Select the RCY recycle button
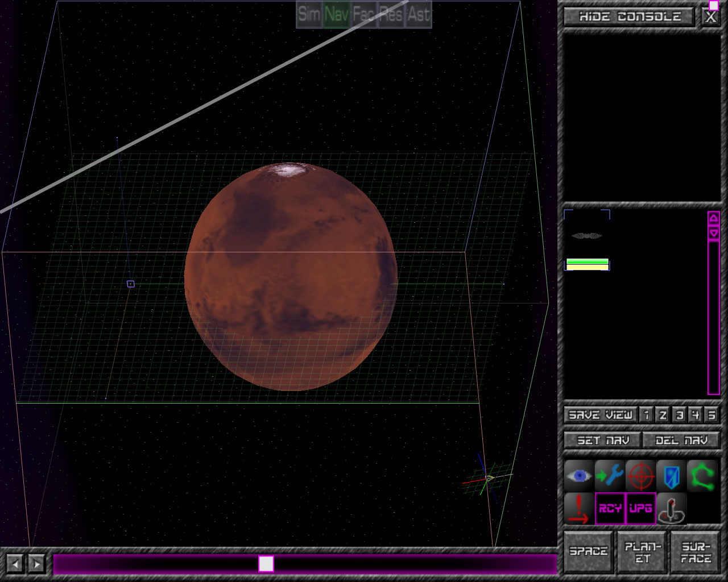The width and height of the screenshot is (728, 582). tap(610, 508)
